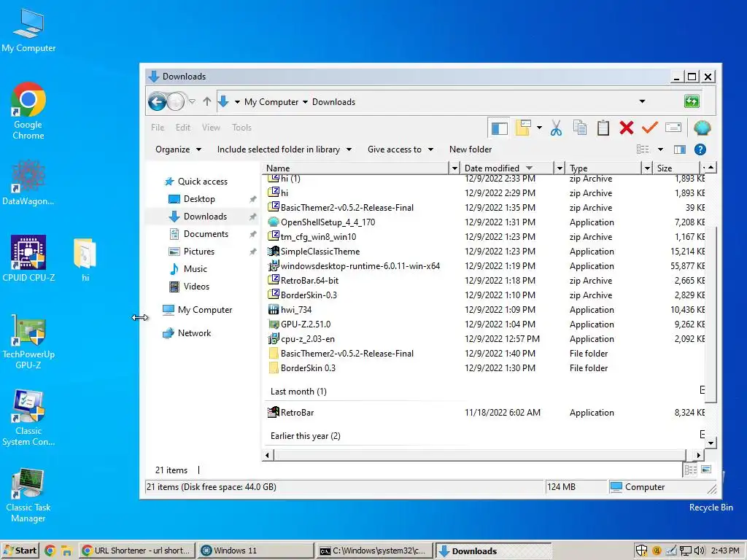Click Chrome icon in taskbar quick launch

pyautogui.click(x=50, y=551)
